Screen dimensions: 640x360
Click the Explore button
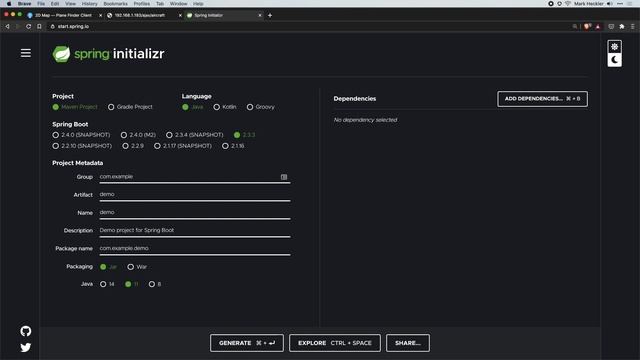[x=335, y=343]
